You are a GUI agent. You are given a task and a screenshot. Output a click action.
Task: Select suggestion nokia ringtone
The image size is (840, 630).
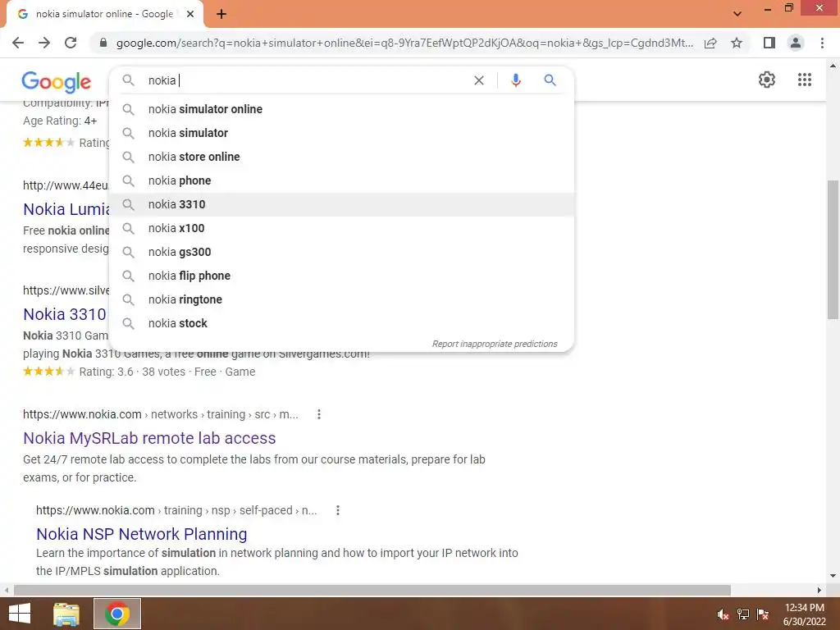[x=342, y=299]
